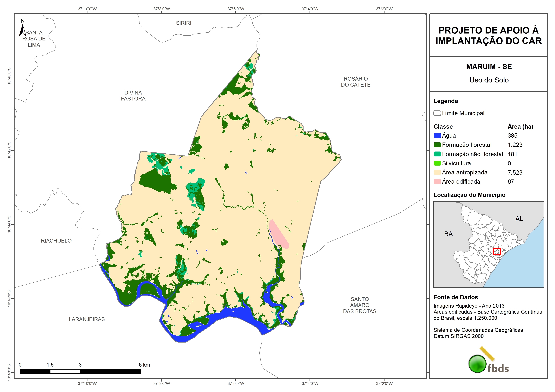Click the ROSÁRIO DO CATETE label
The width and height of the screenshot is (555, 392).
click(356, 82)
